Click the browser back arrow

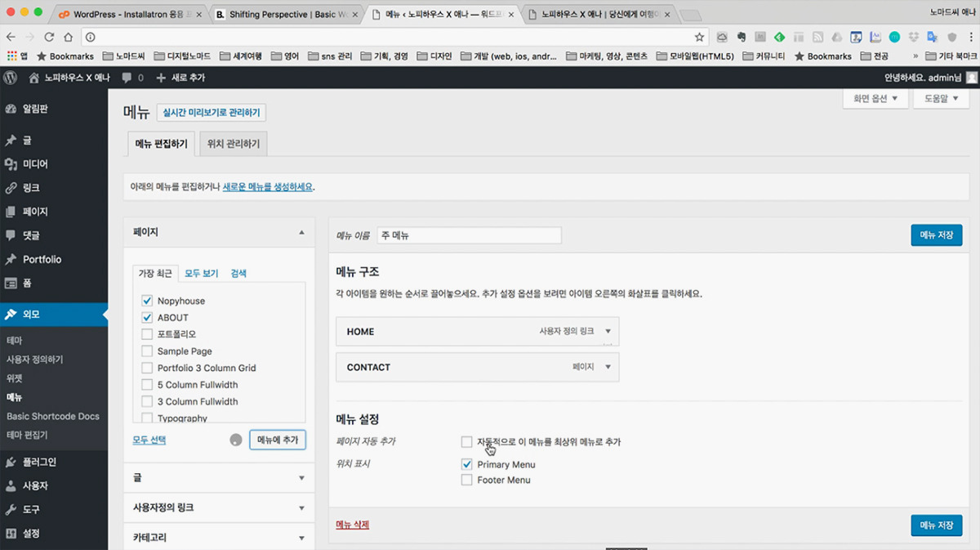point(11,37)
